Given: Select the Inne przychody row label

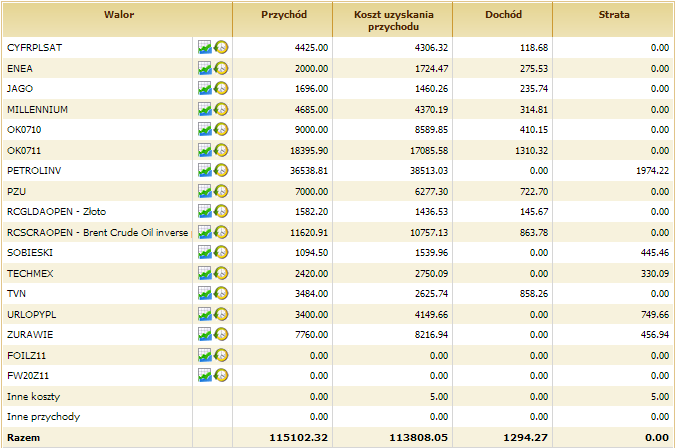Looking at the screenshot, I should (x=44, y=417).
